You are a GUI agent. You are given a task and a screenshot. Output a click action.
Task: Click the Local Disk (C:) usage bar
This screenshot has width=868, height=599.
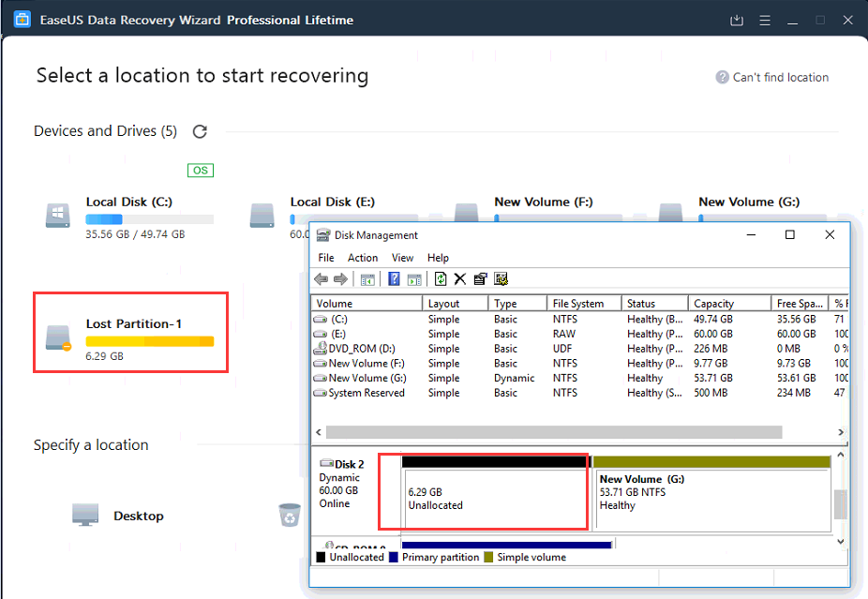(149, 219)
